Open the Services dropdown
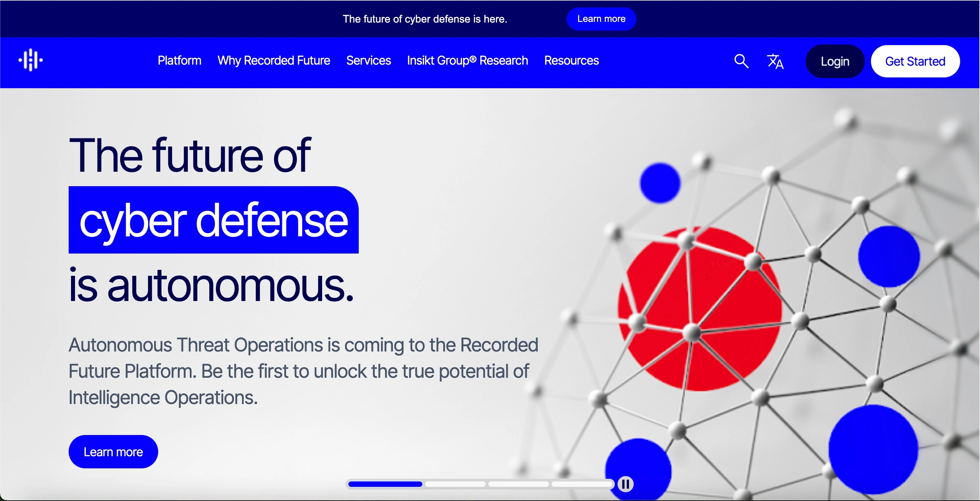 368,60
